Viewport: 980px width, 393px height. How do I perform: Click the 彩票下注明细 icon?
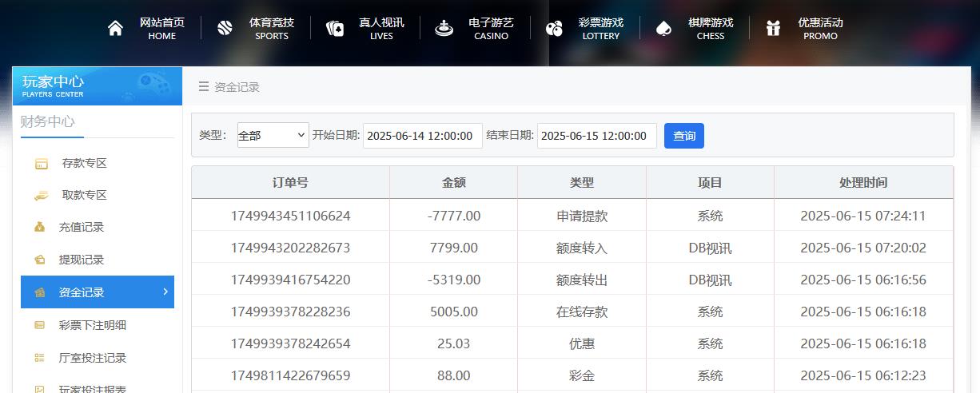pos(40,325)
